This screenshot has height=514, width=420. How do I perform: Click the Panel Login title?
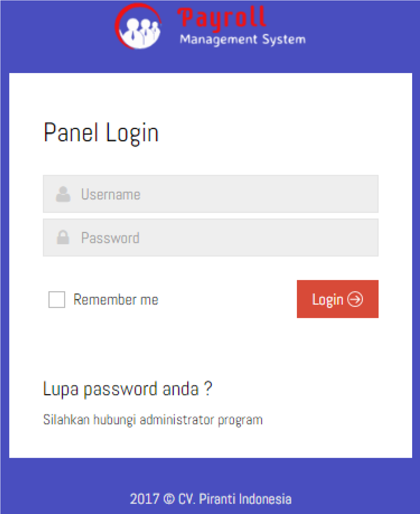(x=101, y=132)
